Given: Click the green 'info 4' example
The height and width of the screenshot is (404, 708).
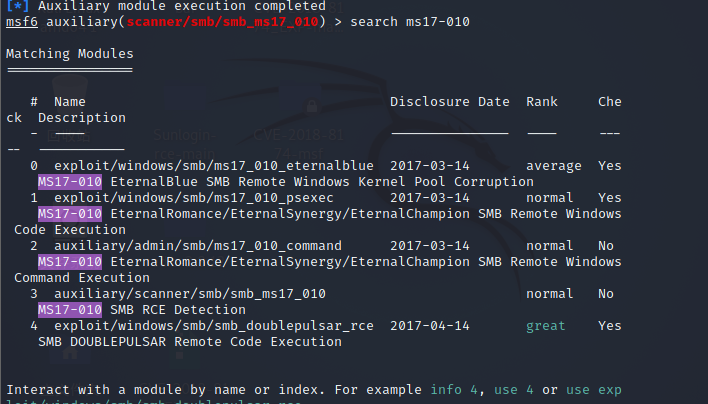Looking at the screenshot, I should point(454,390).
